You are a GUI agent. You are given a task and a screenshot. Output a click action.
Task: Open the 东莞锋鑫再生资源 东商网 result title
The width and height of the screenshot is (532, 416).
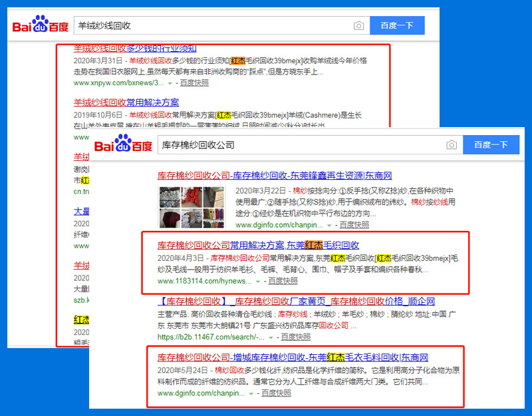[x=275, y=176]
